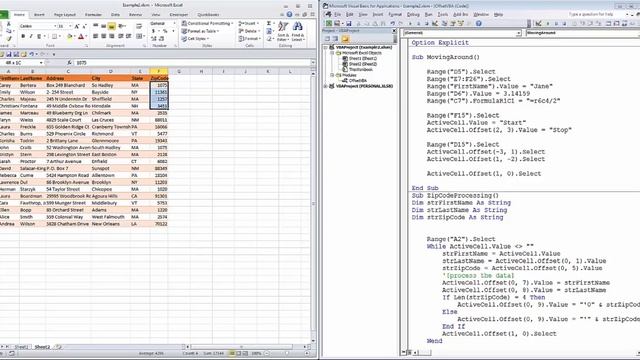Click the Borders icon in Font group
Screen dimensions: 640x360
[54, 37]
